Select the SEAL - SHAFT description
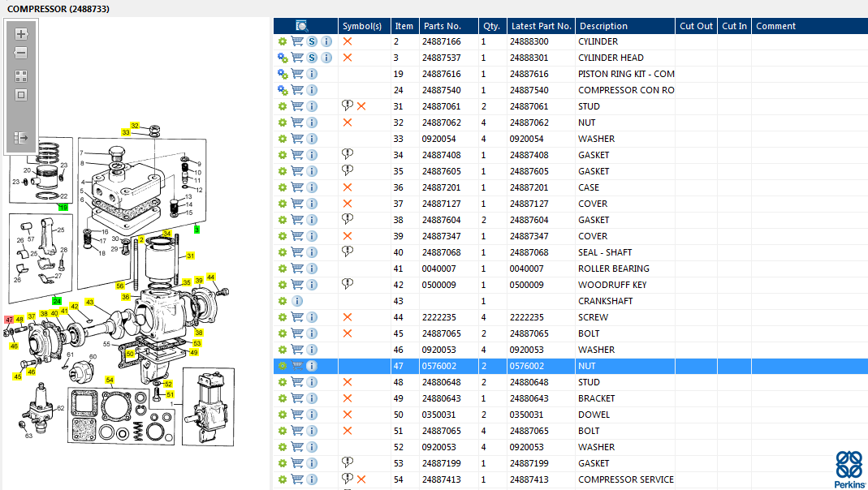This screenshot has height=490, width=868. (605, 252)
